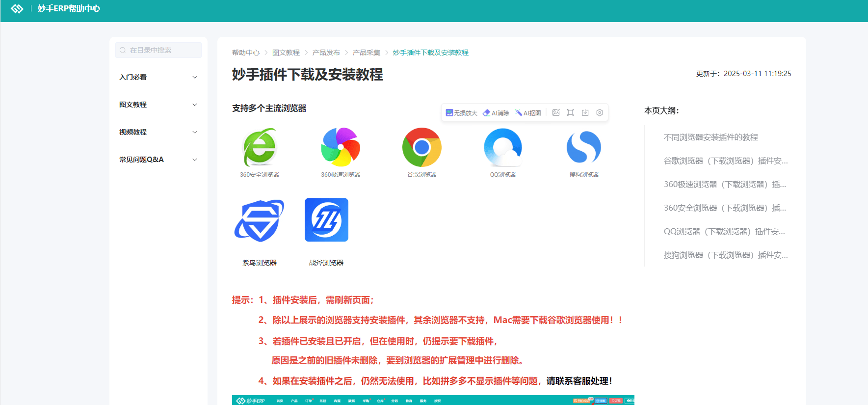Select the AI消除 eraser tool
868x405 pixels.
[x=496, y=113]
